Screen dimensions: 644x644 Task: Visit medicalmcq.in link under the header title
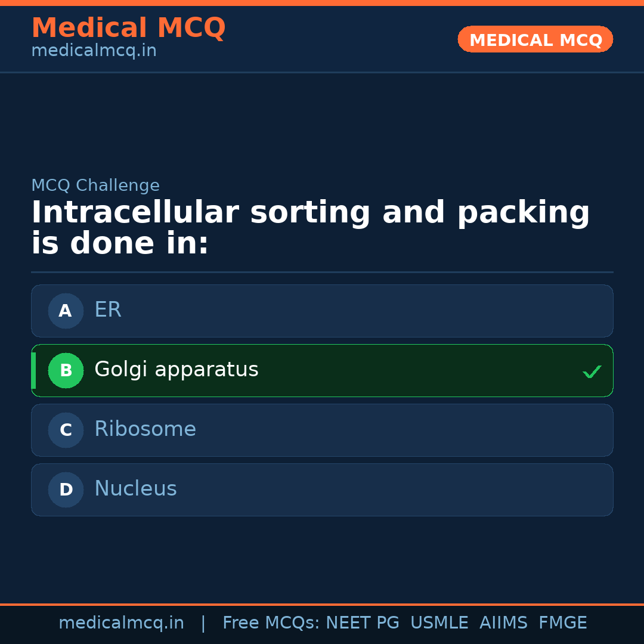tap(94, 51)
